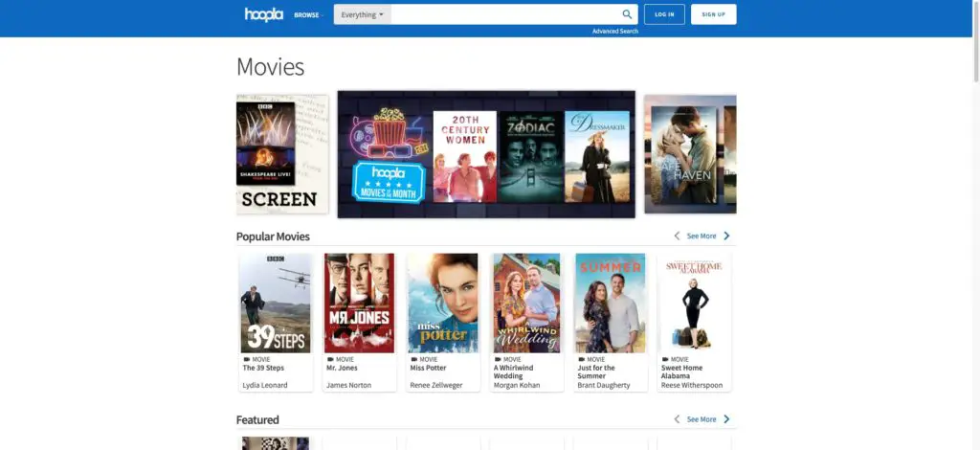Focus the search text field
This screenshot has width=980, height=450.
pos(503,14)
